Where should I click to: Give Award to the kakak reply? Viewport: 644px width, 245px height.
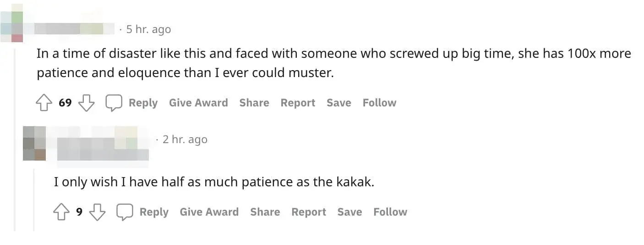[209, 212]
